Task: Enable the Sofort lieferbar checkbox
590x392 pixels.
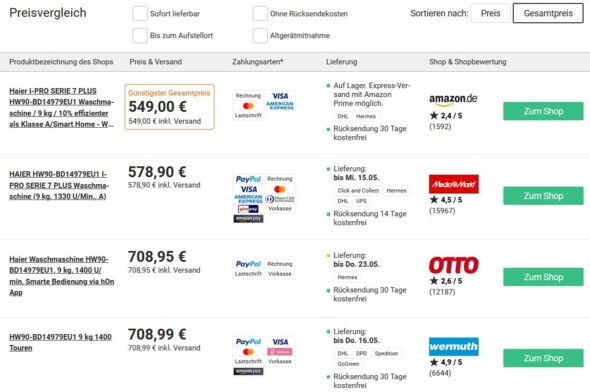Action: (140, 14)
